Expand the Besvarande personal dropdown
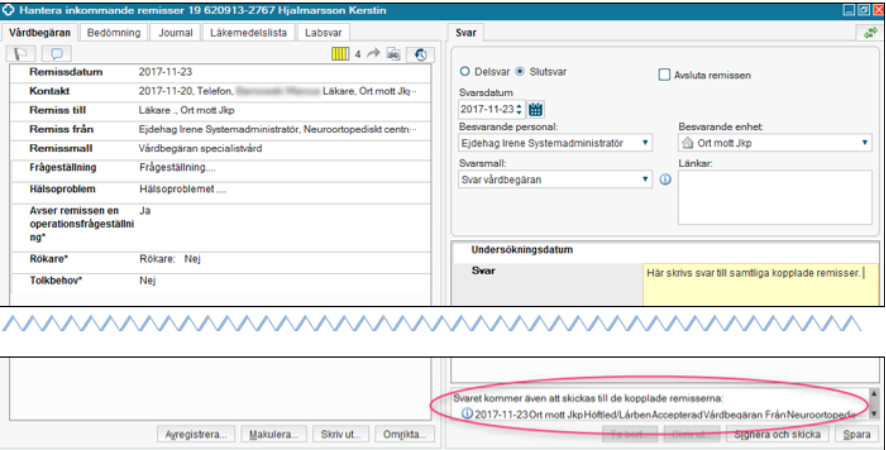886x450 pixels. pos(648,144)
